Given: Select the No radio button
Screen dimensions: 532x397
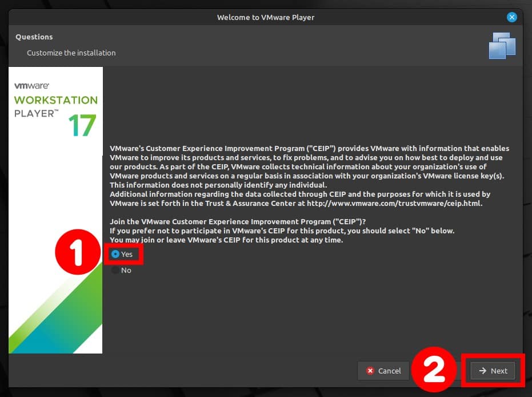Looking at the screenshot, I should click(115, 271).
